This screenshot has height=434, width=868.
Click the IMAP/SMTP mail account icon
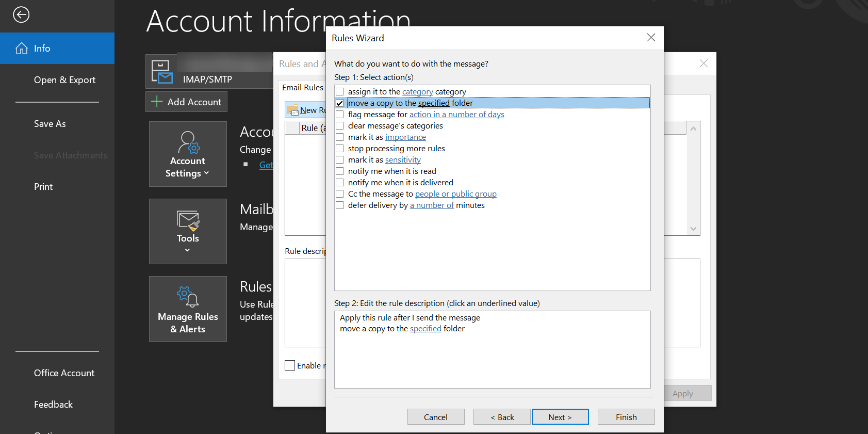tap(162, 72)
